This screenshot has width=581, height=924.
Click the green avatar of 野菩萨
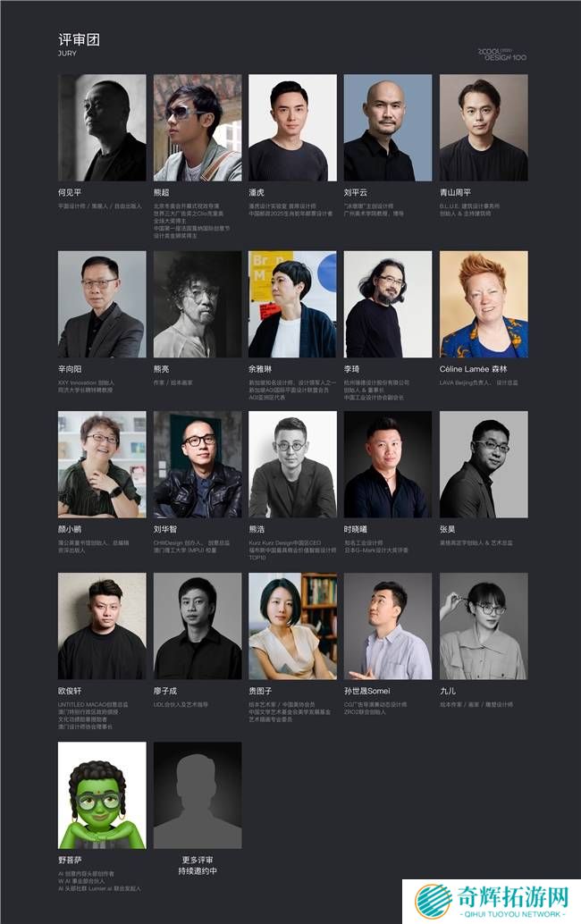[x=102, y=795]
